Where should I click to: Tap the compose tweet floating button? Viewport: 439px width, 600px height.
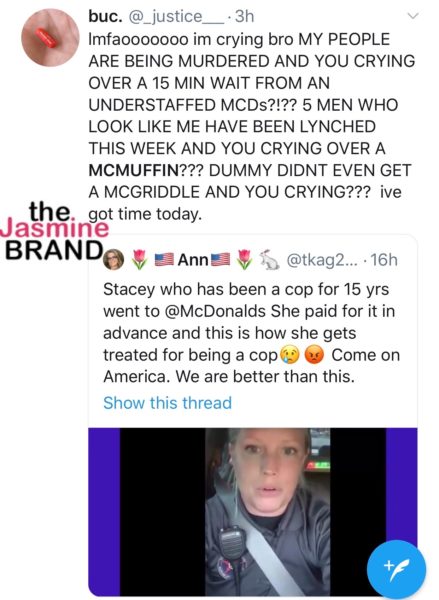(x=396, y=569)
